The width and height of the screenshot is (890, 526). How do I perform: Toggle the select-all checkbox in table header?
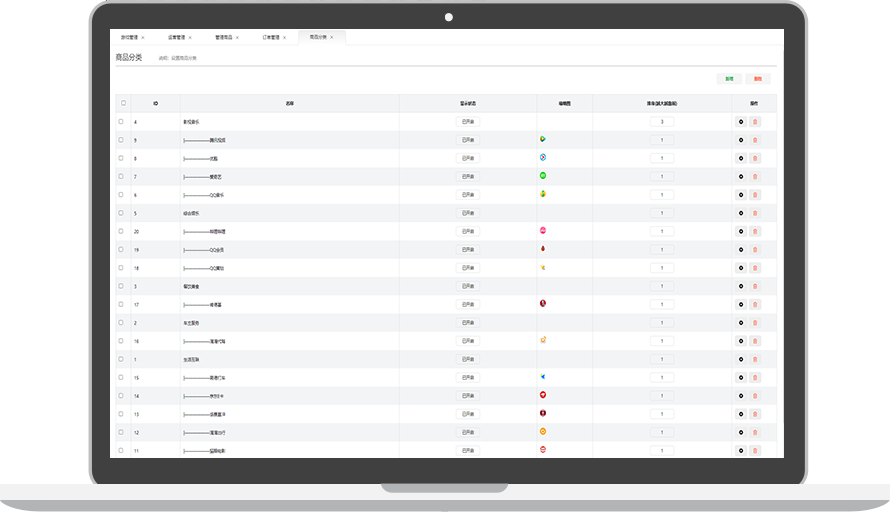tap(124, 103)
